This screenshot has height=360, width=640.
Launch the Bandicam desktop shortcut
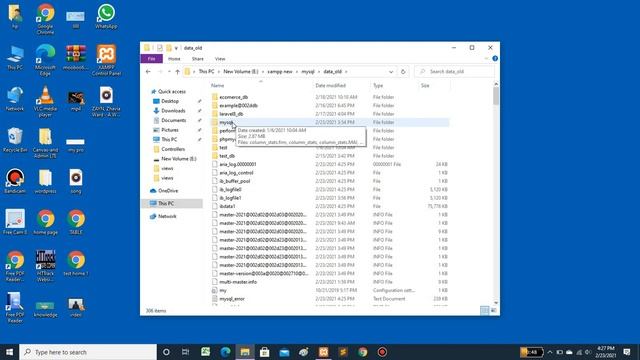[x=15, y=181]
